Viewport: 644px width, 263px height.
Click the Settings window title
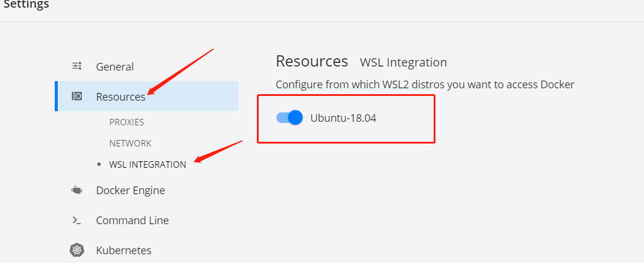click(27, 5)
